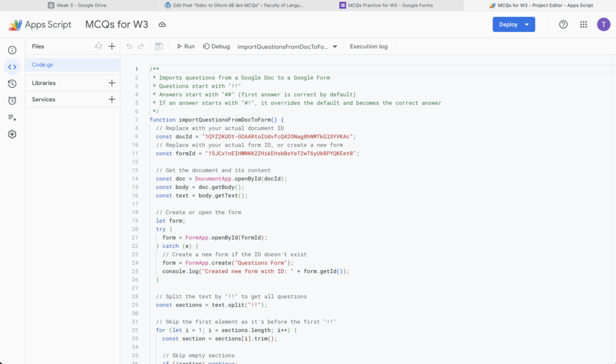616x364 pixels.
Task: Open the Executions list icon
Action: tap(12, 117)
